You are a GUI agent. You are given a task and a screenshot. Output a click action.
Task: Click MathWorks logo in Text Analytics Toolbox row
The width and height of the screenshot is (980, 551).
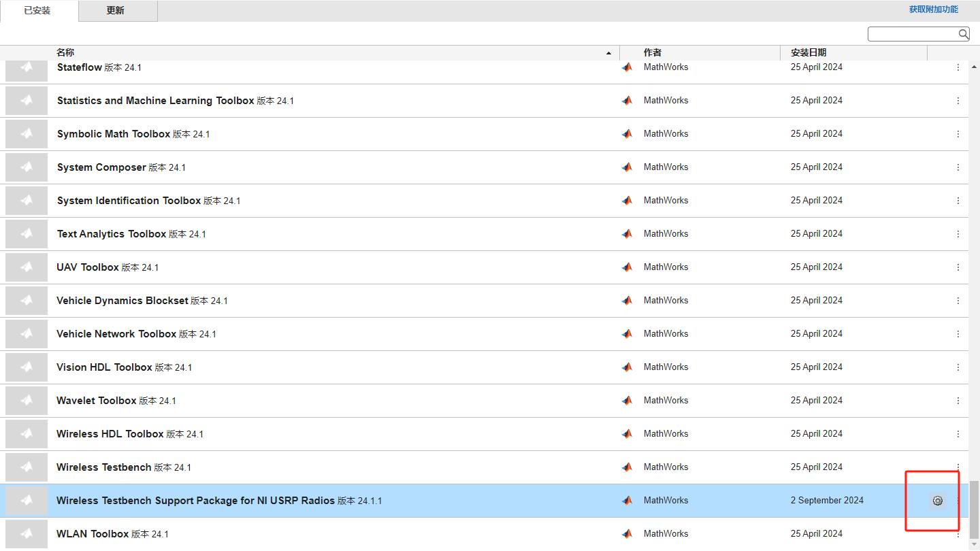click(627, 234)
